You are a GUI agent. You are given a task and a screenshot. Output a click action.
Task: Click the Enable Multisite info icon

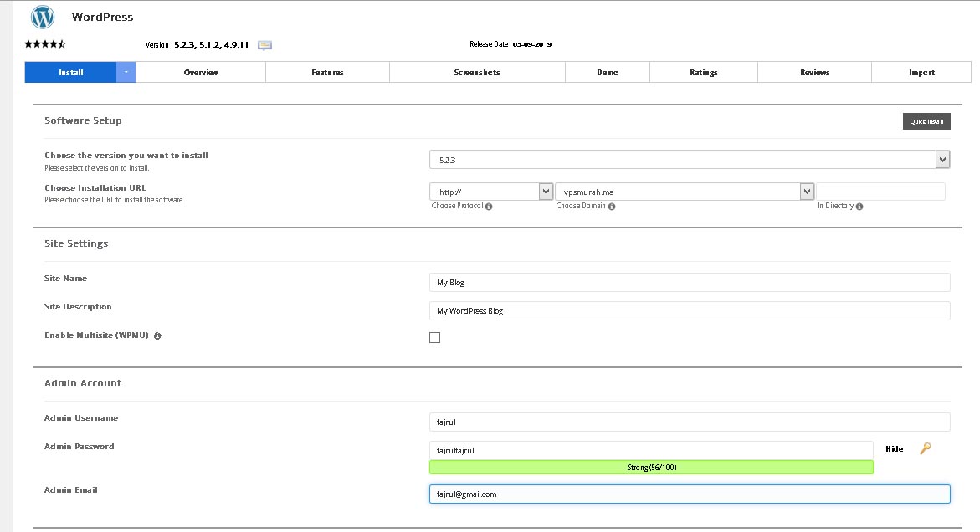(x=157, y=336)
